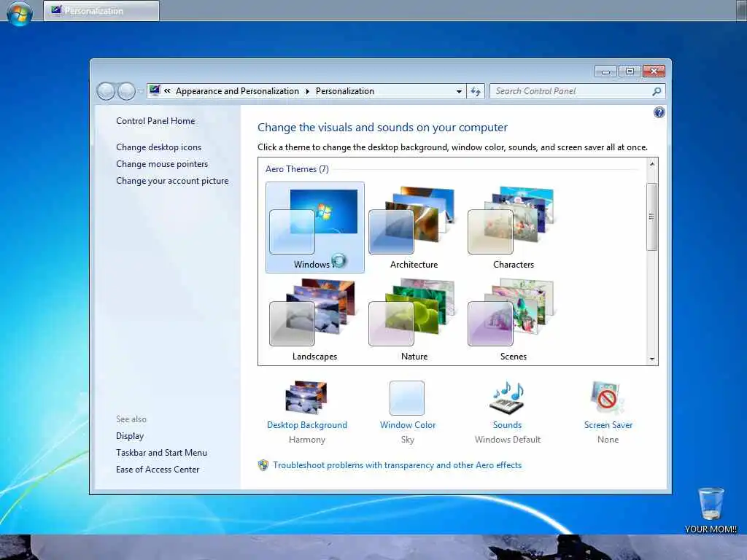747x560 pixels.
Task: Open the Screen Saver icon
Action: coord(608,397)
